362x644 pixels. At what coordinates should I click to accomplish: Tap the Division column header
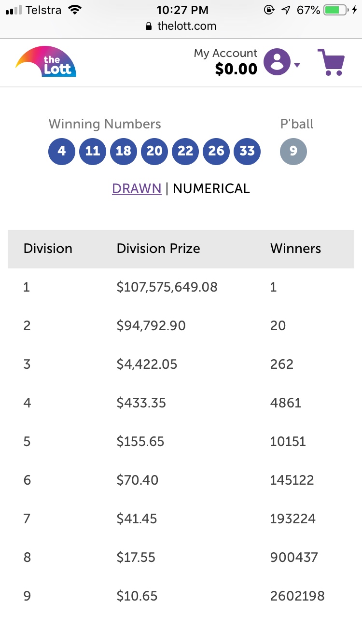pos(48,249)
